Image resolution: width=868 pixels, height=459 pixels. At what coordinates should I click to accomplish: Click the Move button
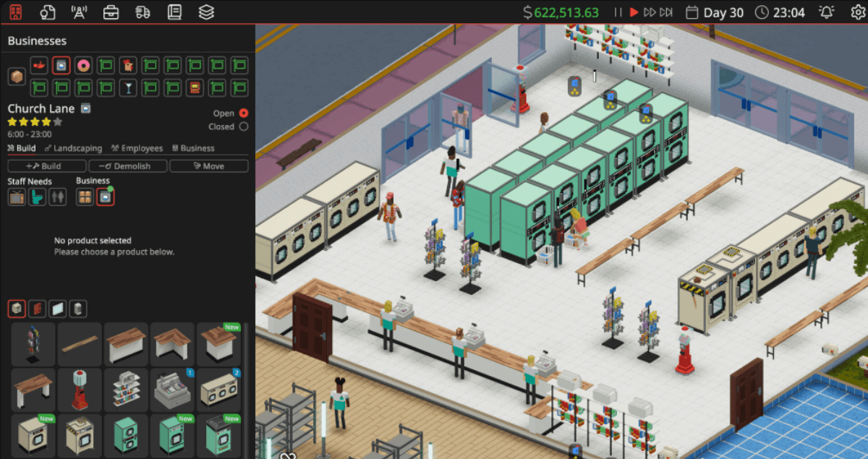click(208, 166)
